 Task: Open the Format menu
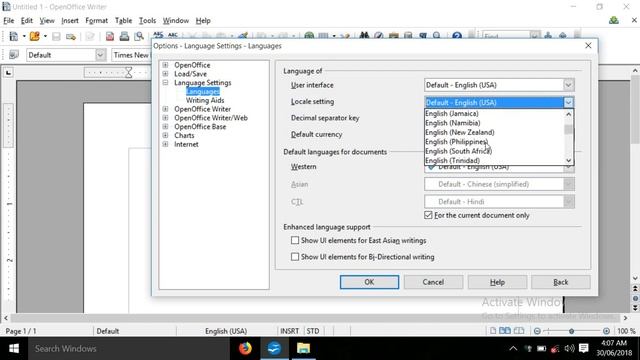coord(96,20)
